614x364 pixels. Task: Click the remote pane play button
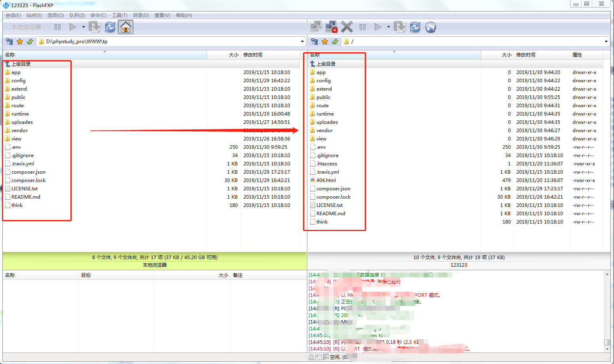click(378, 27)
